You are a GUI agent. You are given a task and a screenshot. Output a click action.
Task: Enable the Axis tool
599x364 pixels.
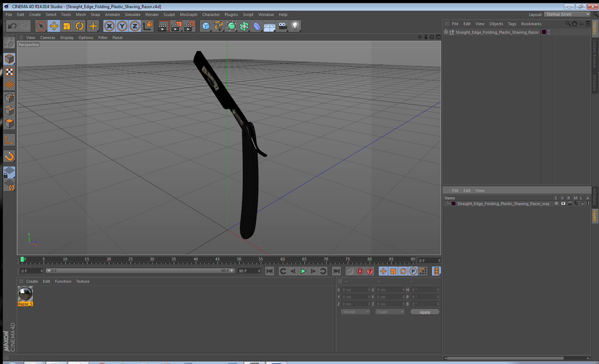coord(9,140)
